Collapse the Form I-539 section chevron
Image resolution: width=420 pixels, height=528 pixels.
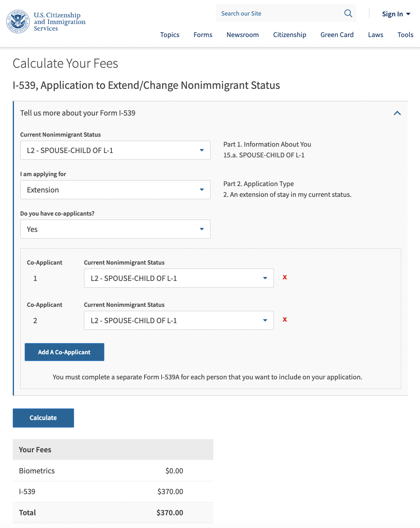pos(397,113)
